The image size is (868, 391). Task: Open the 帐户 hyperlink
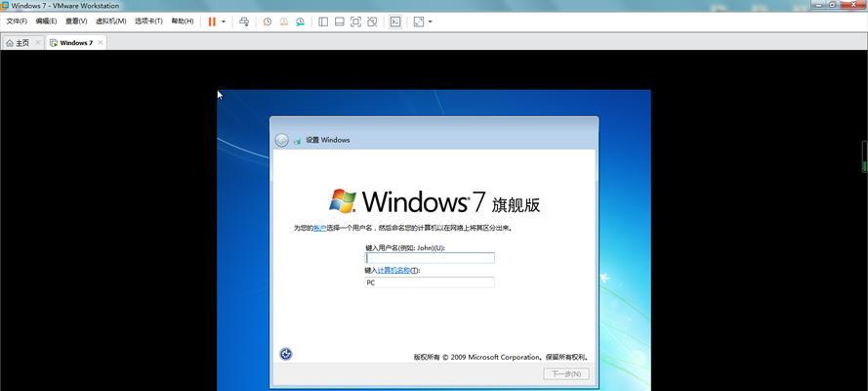pos(319,228)
